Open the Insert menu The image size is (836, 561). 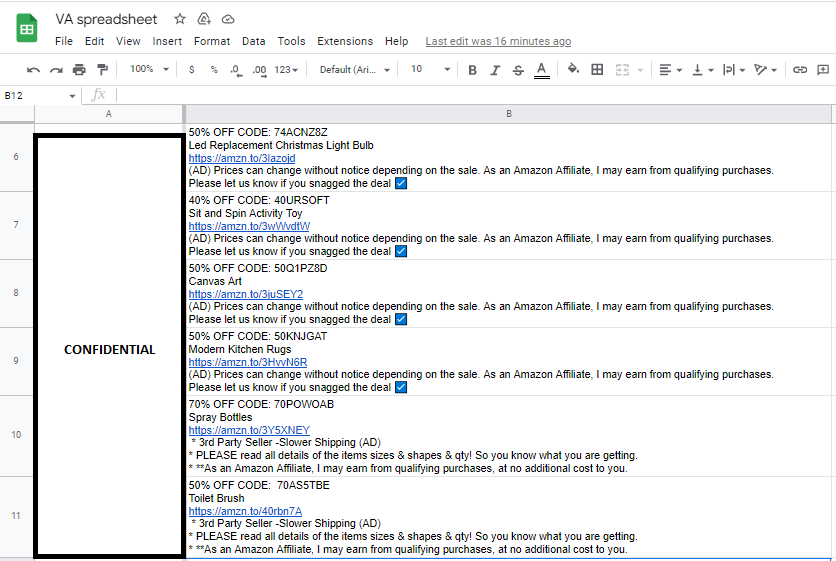[x=167, y=41]
